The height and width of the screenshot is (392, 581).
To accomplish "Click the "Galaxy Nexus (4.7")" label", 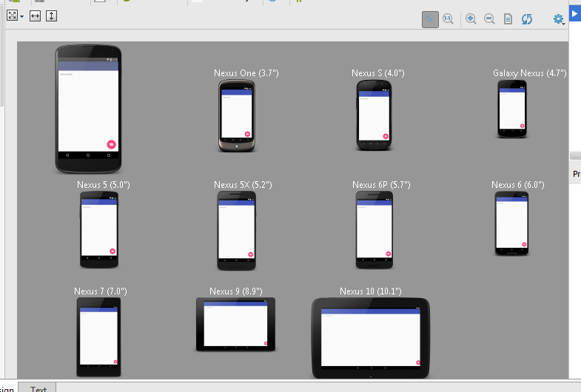I will [x=529, y=73].
